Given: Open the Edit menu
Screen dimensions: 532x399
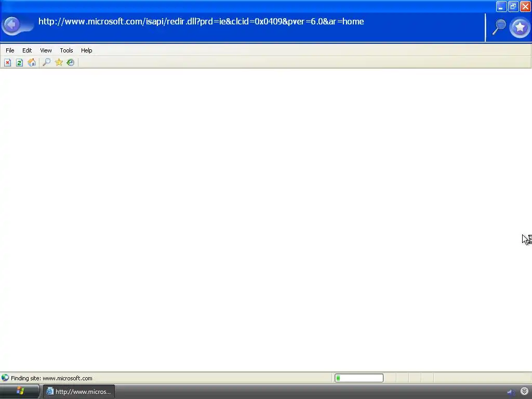Looking at the screenshot, I should coord(27,50).
